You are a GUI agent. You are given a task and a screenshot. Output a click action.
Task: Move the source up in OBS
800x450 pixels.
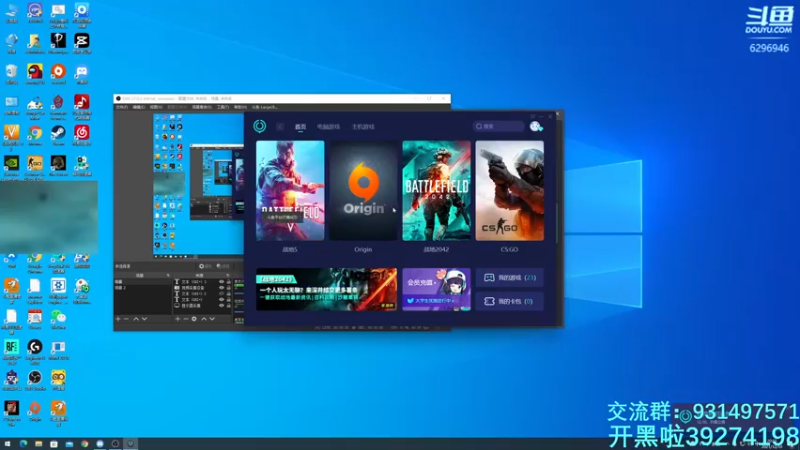coord(204,319)
